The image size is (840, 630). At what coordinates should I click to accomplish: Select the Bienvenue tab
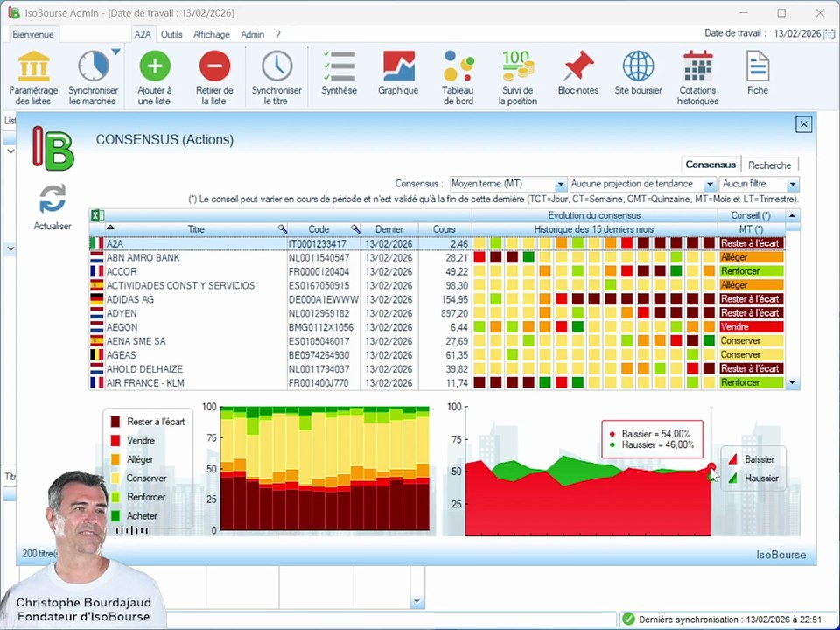coord(33,34)
